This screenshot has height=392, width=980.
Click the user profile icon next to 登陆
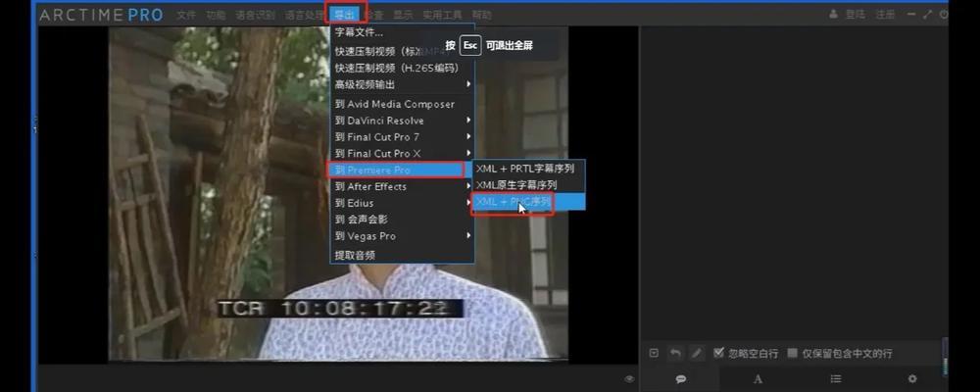point(833,15)
